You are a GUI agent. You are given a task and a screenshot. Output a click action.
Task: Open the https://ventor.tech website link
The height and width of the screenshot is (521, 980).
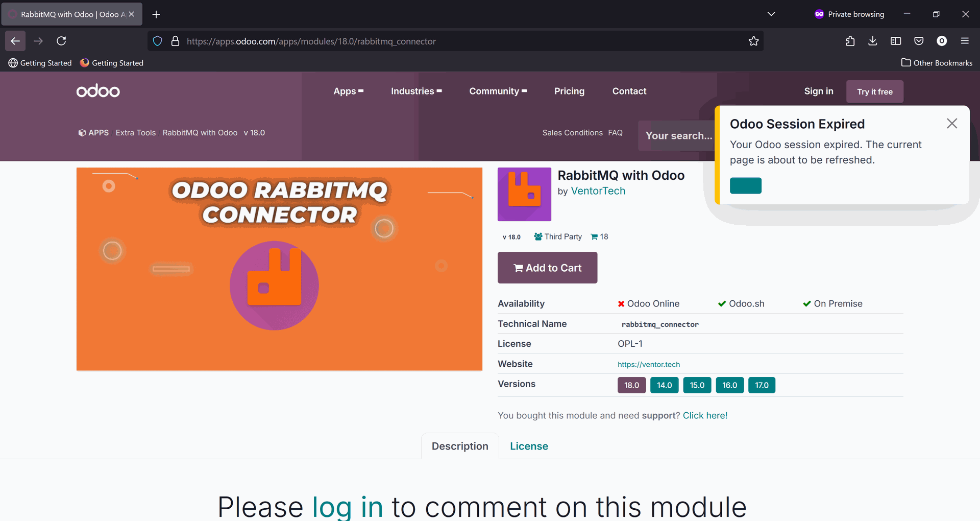649,364
